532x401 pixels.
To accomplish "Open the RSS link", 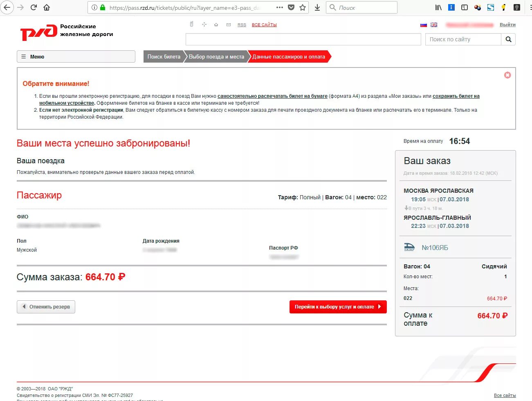I will [242, 25].
